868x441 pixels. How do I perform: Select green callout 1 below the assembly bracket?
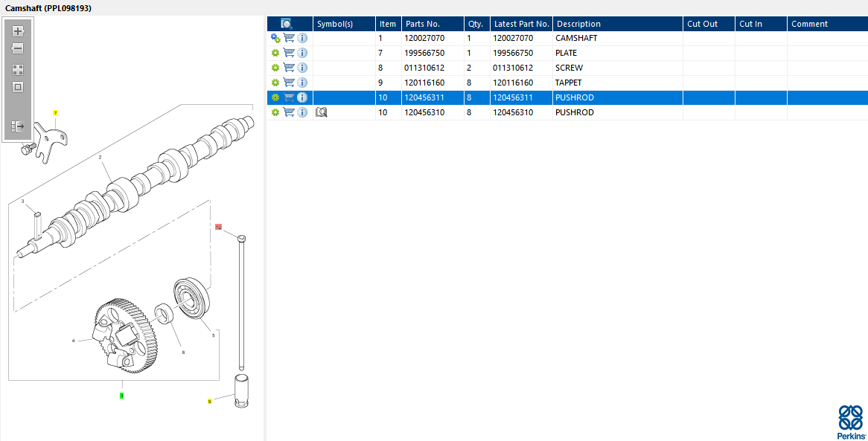pos(122,396)
